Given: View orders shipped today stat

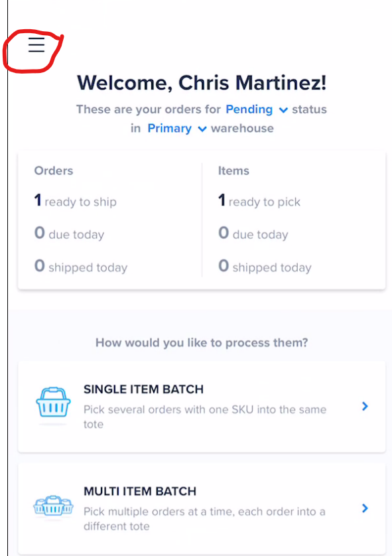Looking at the screenshot, I should (81, 266).
